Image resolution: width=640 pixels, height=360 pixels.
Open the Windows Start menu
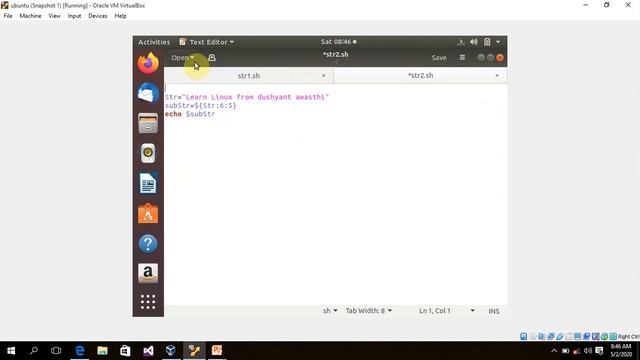click(11, 351)
